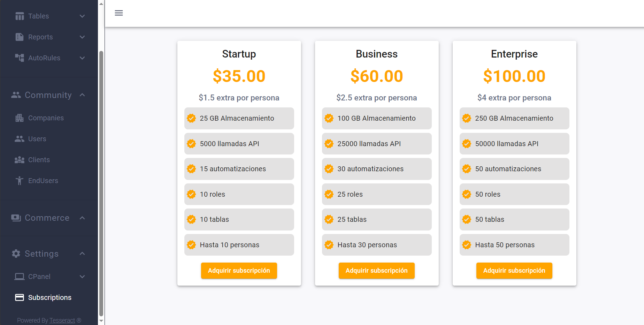644x325 pixels.
Task: Select the AutoRules icon
Action: point(20,58)
